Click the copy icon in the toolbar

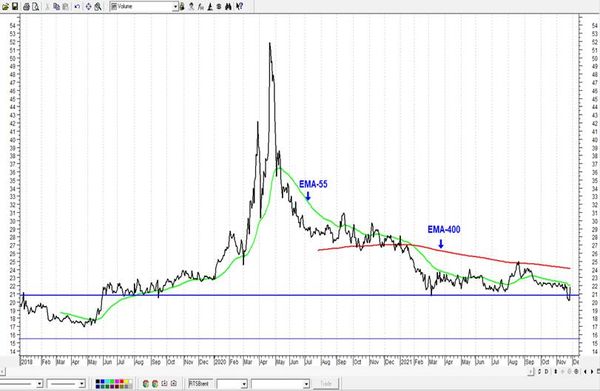[x=57, y=6]
